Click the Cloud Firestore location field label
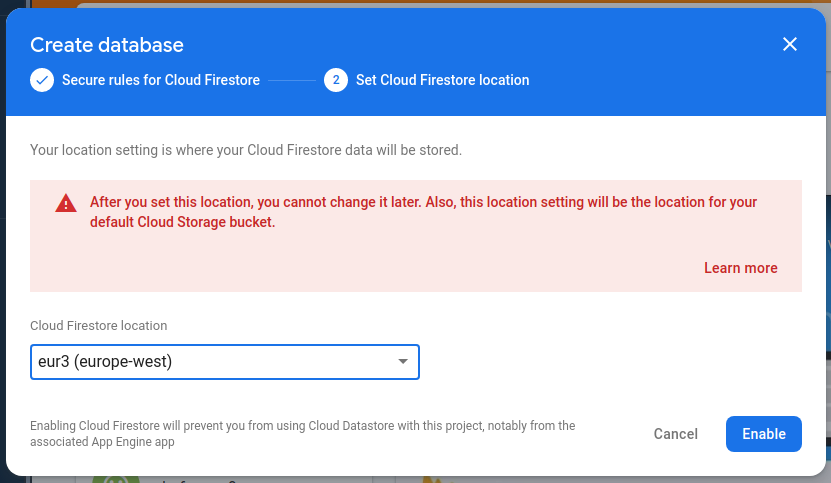Screen dimensions: 831x483 click(99, 326)
